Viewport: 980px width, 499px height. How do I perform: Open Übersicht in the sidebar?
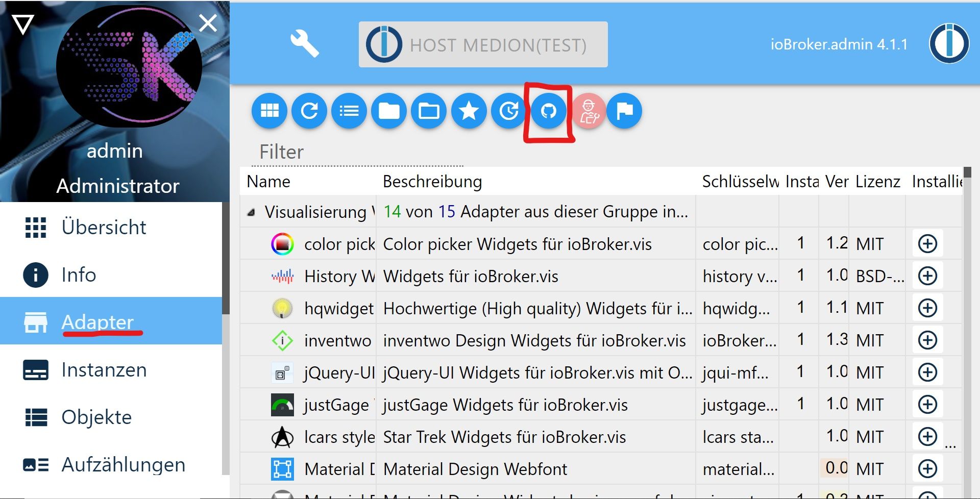(111, 227)
